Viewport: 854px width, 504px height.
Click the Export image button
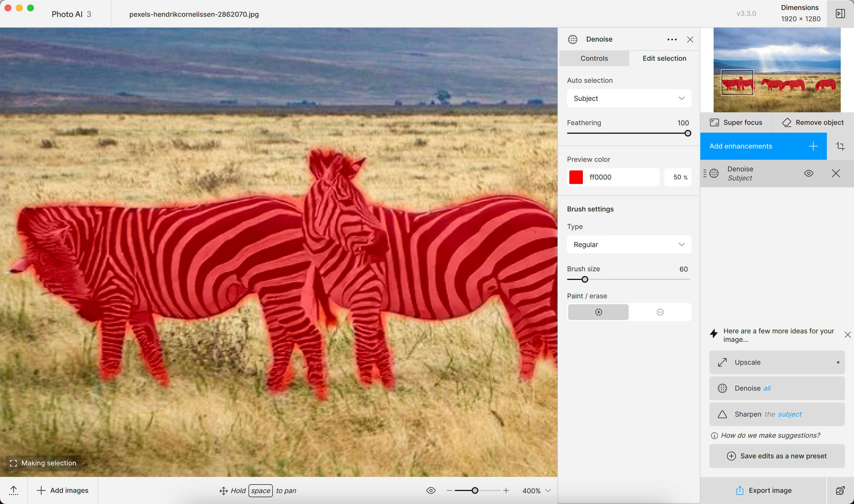click(763, 490)
